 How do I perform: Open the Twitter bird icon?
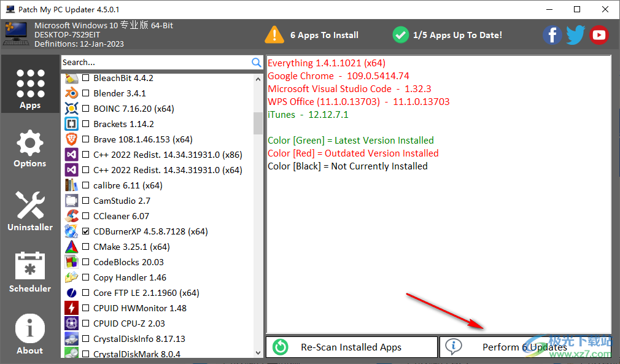[x=575, y=35]
